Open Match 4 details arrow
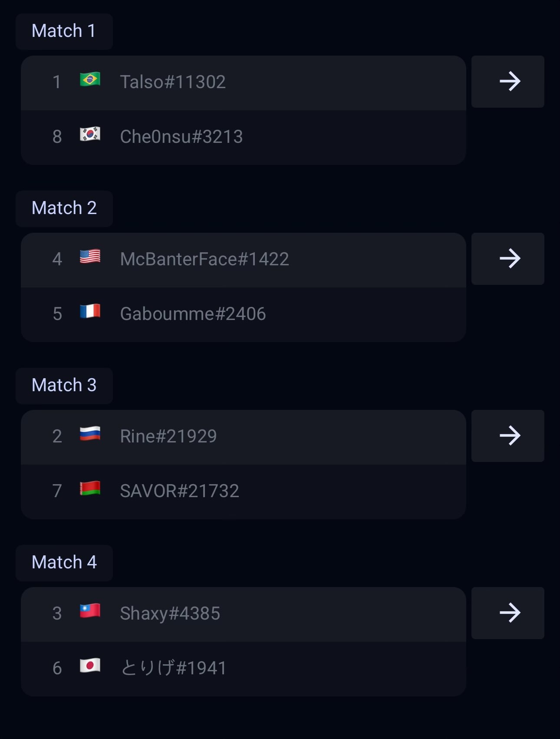This screenshot has height=739, width=560. [508, 613]
